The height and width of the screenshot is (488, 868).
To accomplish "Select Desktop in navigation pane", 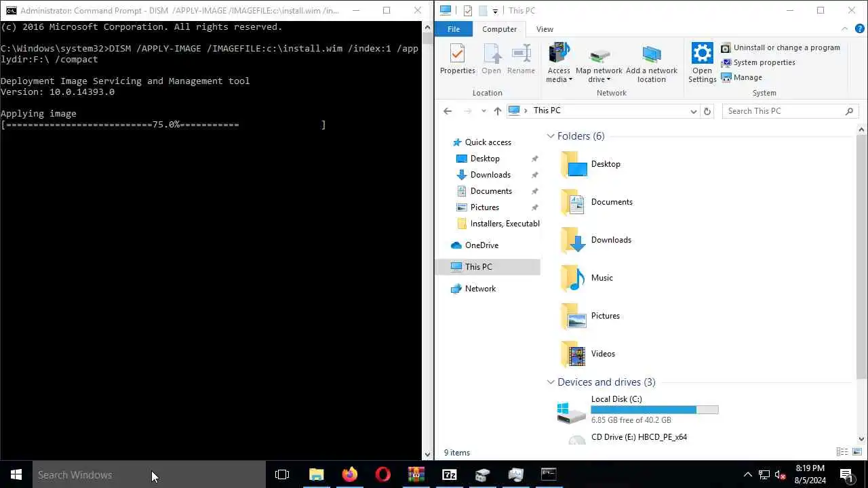I will 485,159.
